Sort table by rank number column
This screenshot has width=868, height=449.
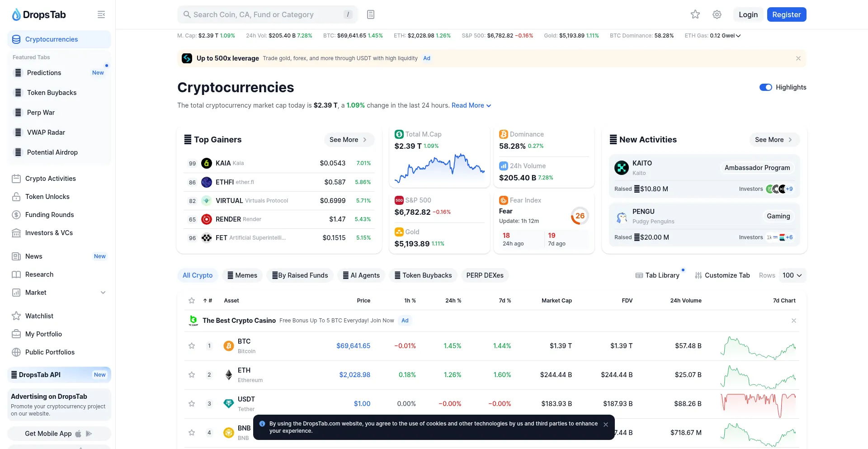point(208,301)
